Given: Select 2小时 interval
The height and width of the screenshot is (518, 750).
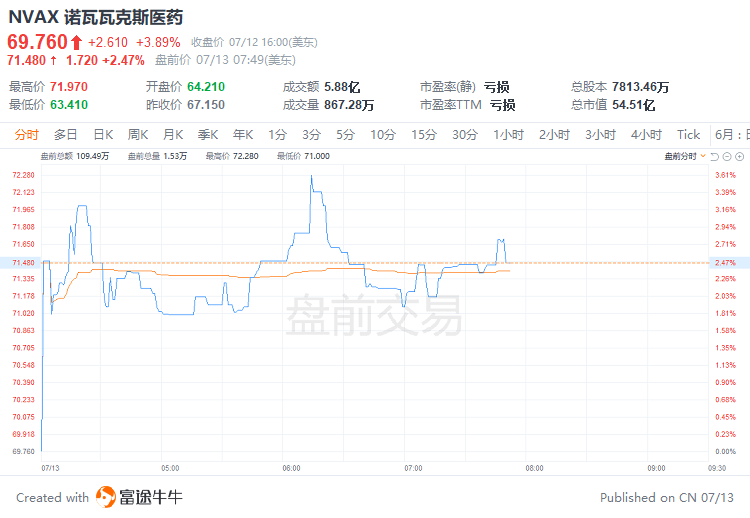Looking at the screenshot, I should [554, 135].
